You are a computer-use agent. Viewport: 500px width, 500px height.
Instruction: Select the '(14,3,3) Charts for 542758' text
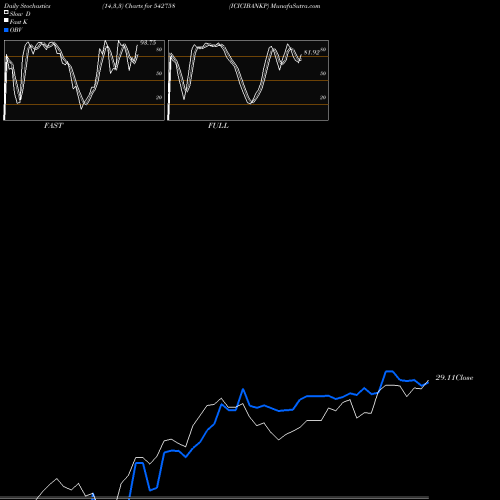click(139, 6)
